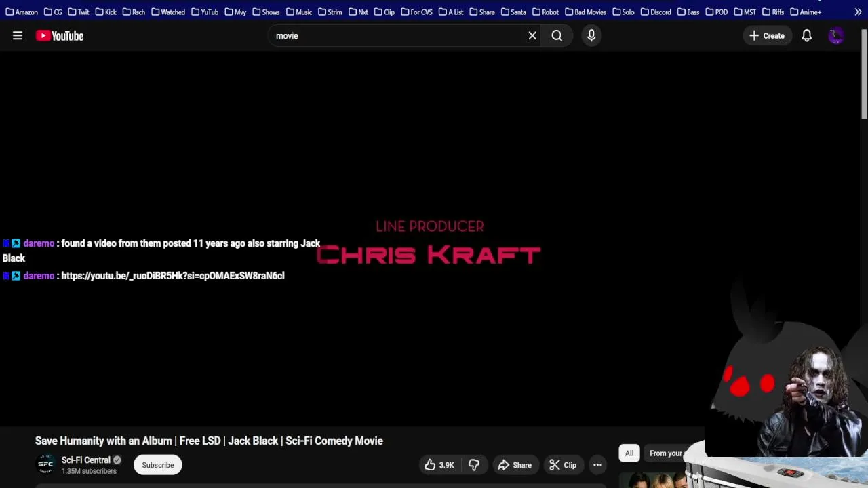Open the Nxt bookmarks folder
Viewport: 868px width, 488px height.
358,12
